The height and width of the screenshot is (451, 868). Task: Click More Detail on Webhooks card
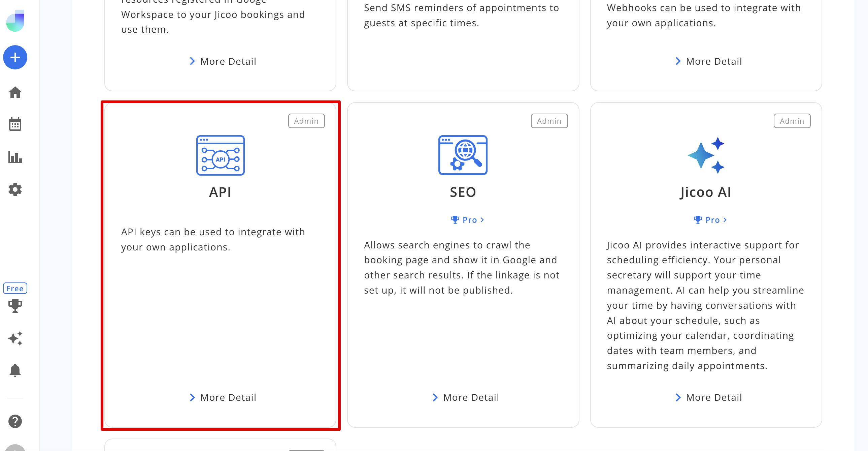tap(709, 61)
